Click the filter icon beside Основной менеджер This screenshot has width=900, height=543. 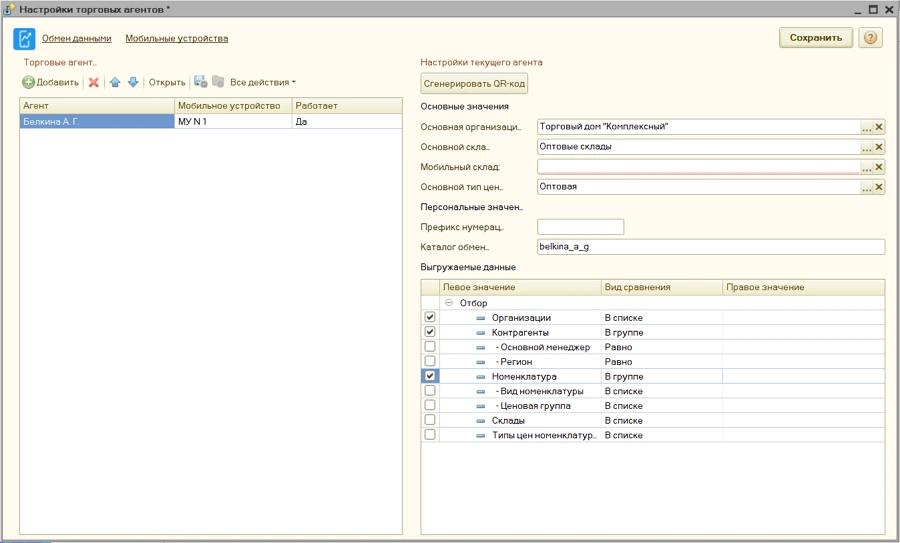481,347
